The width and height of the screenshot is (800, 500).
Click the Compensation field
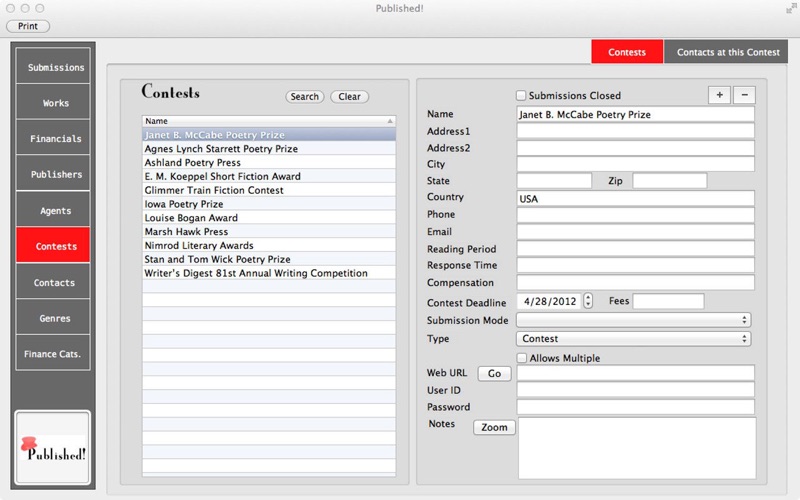pyautogui.click(x=635, y=282)
